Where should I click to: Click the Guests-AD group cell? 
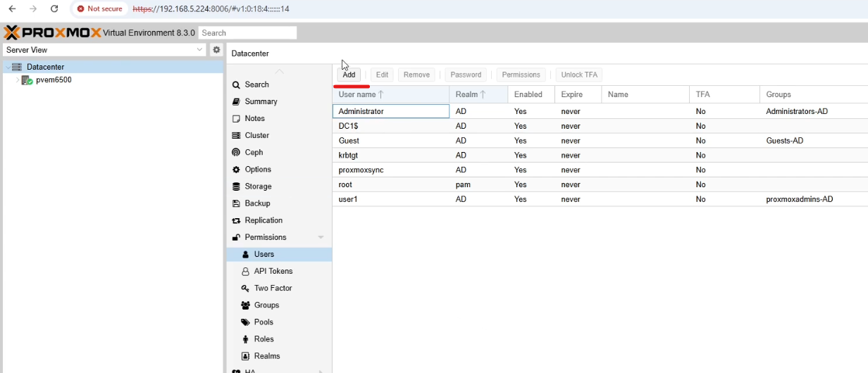point(785,141)
